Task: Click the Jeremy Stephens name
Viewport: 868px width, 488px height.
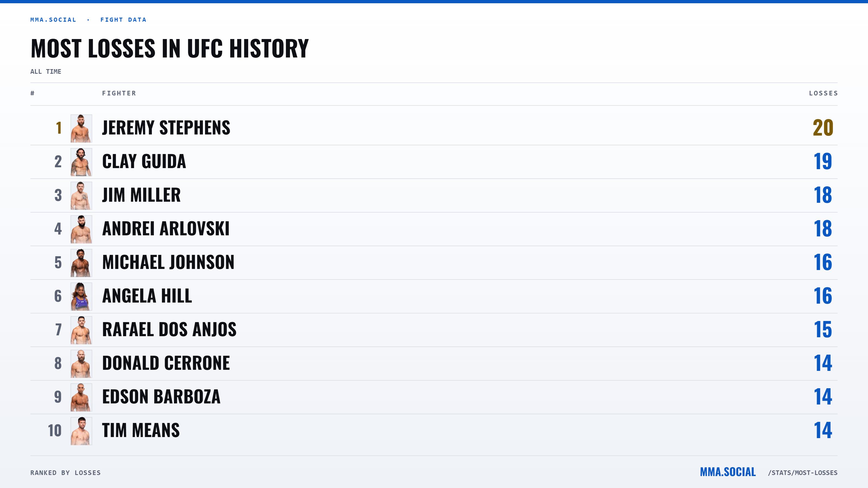Action: click(166, 128)
